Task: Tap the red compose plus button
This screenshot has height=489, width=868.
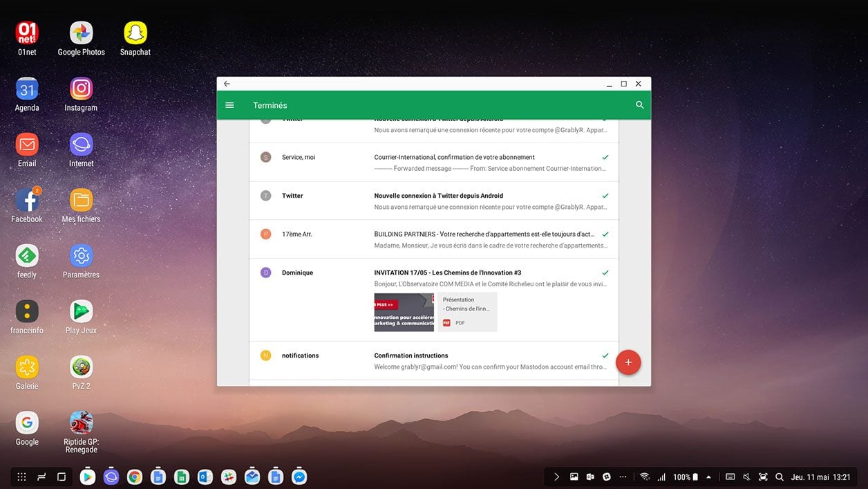Action: pyautogui.click(x=628, y=362)
